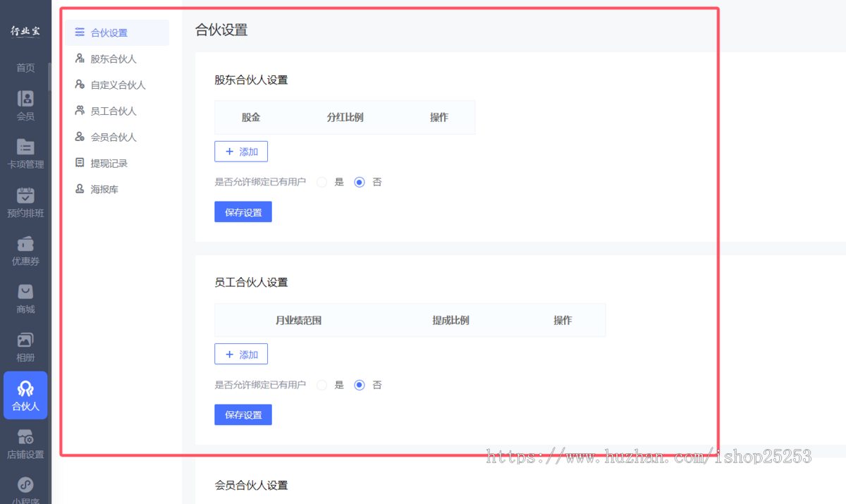Screen dimensions: 846x504
Task: Click 员工合伙人 people icon
Action: tap(80, 111)
